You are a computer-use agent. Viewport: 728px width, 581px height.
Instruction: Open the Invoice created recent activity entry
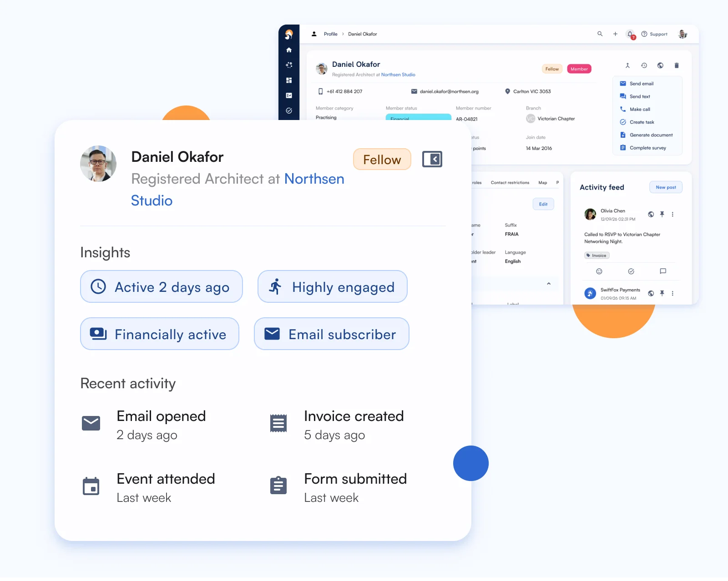337,425
